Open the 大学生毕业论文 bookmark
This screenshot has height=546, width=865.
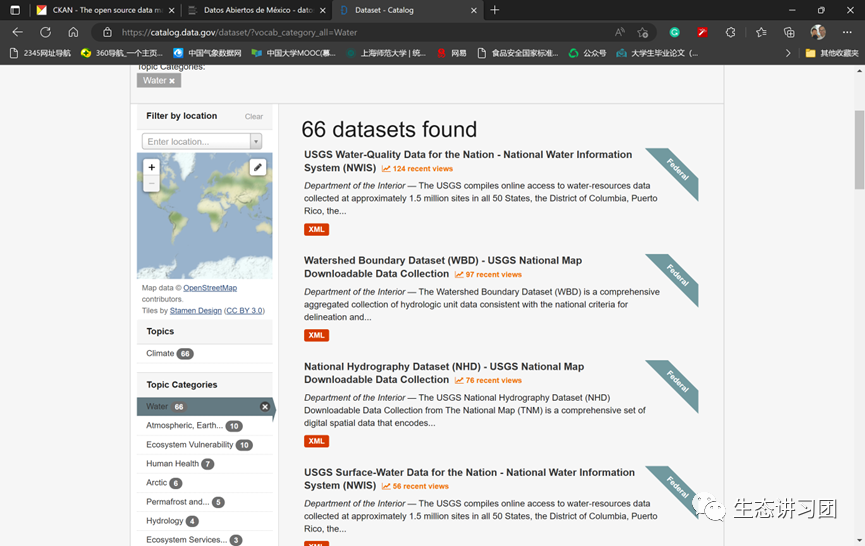coord(657,53)
